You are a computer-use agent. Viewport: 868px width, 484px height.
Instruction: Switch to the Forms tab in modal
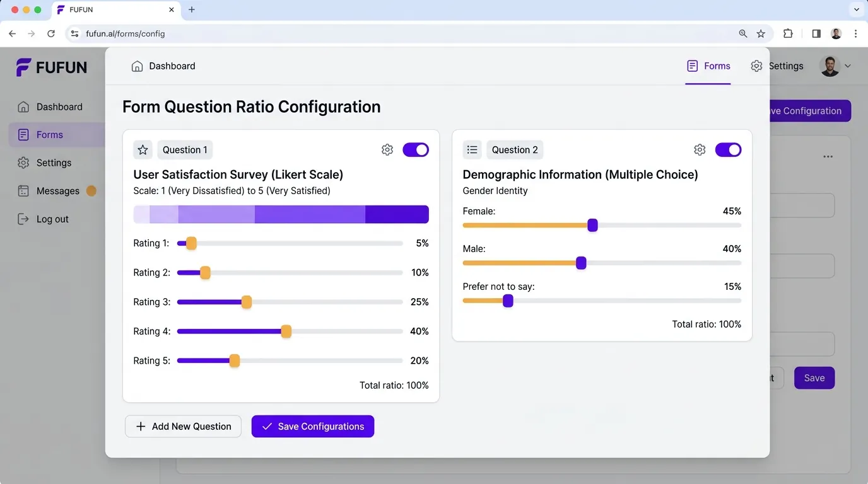point(708,66)
